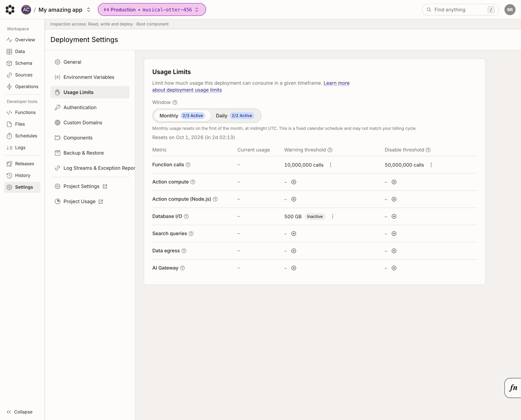The width and height of the screenshot is (521, 420).
Task: Show Database I/O help icon
Action: pyautogui.click(x=186, y=216)
